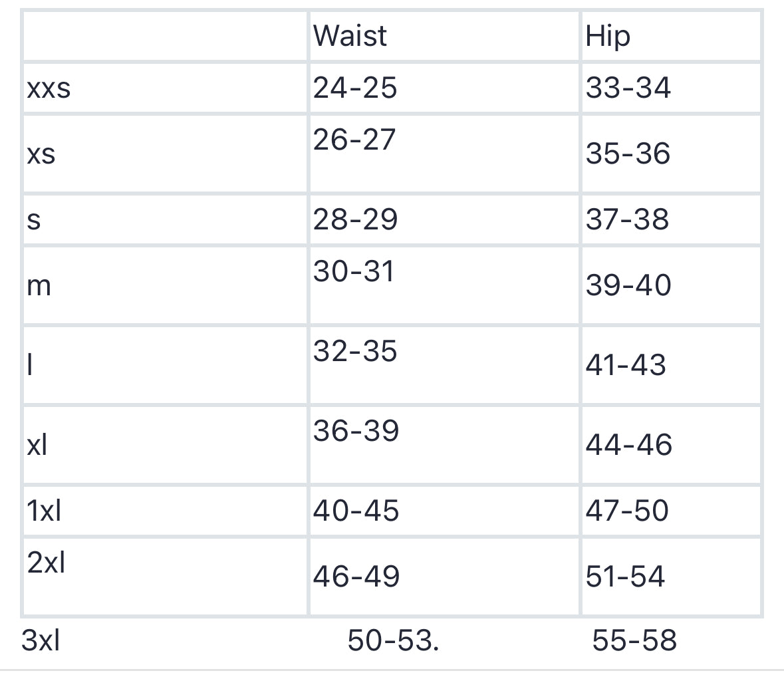The image size is (784, 673).
Task: Click waist value 46-49
Action: pos(356,576)
